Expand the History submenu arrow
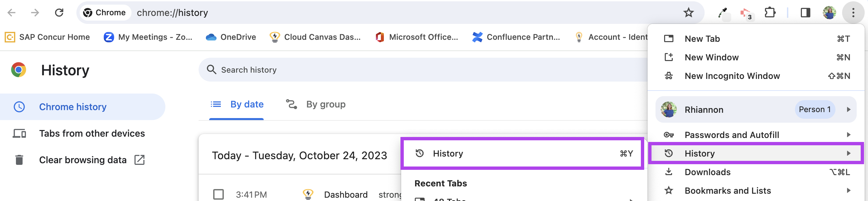The height and width of the screenshot is (201, 868). coord(848,154)
